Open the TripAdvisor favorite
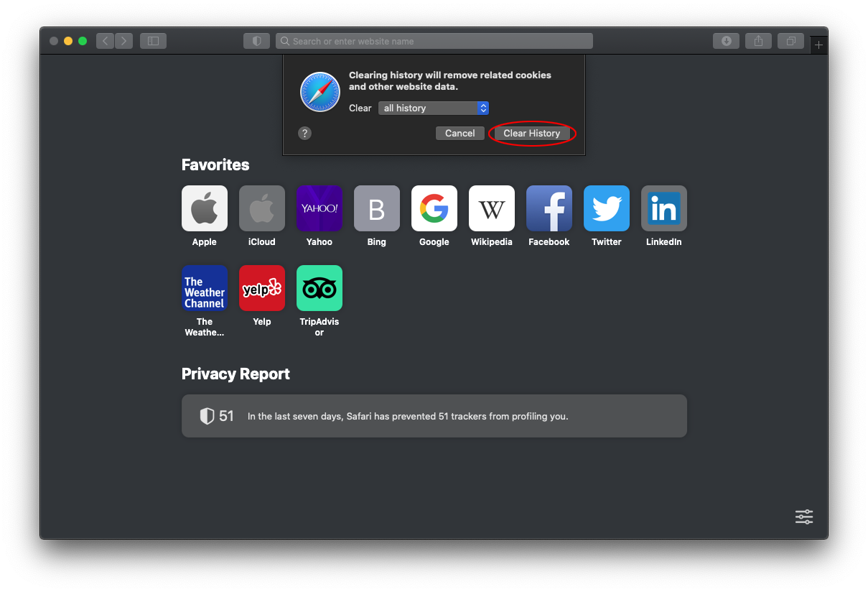The image size is (868, 592). 319,288
